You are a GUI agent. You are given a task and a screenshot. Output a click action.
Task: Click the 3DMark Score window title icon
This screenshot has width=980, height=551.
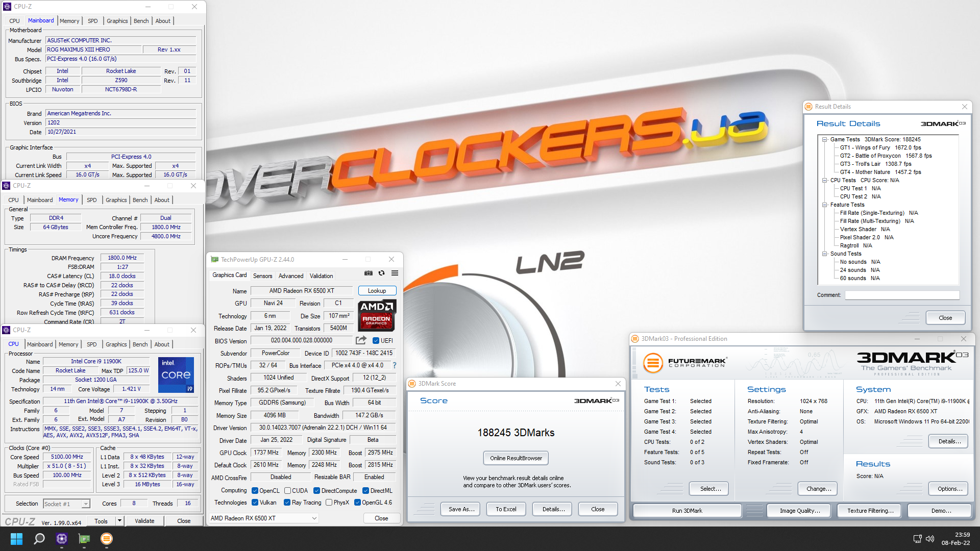(412, 384)
